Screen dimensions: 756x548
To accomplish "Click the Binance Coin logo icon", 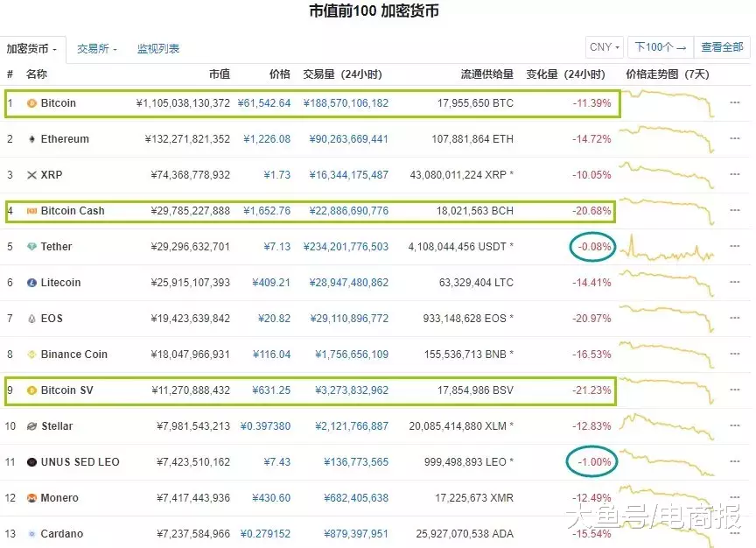I will (x=31, y=355).
